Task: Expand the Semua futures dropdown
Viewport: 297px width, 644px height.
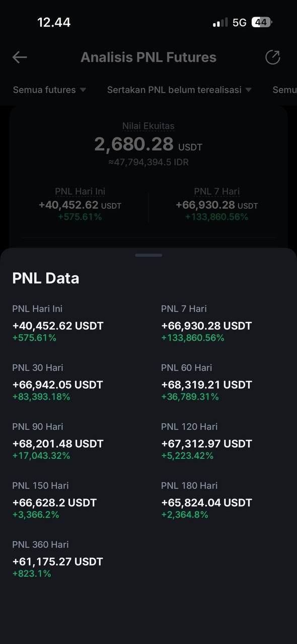Action: click(49, 90)
